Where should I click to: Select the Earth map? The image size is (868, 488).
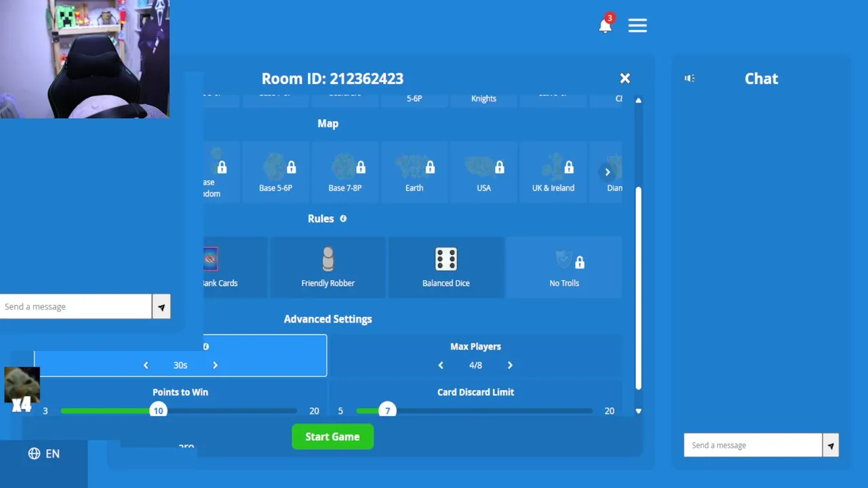(414, 172)
